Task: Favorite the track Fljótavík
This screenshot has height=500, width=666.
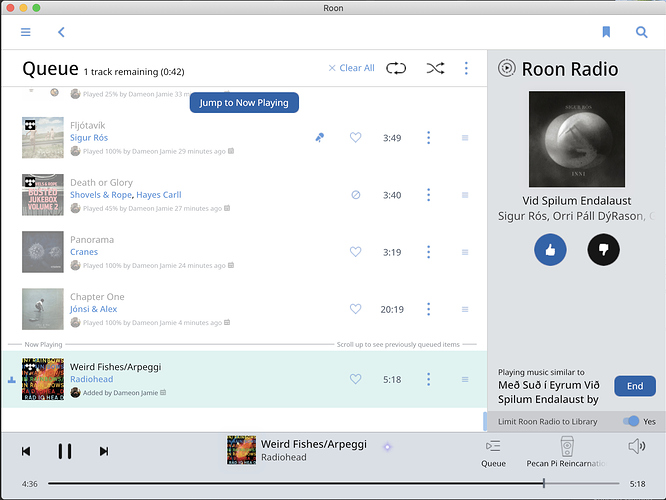Action: [356, 137]
